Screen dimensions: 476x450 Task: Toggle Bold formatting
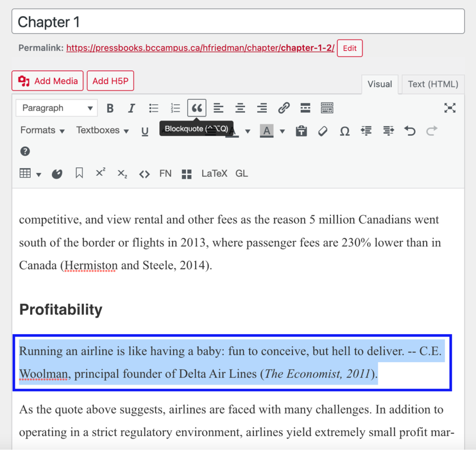110,108
